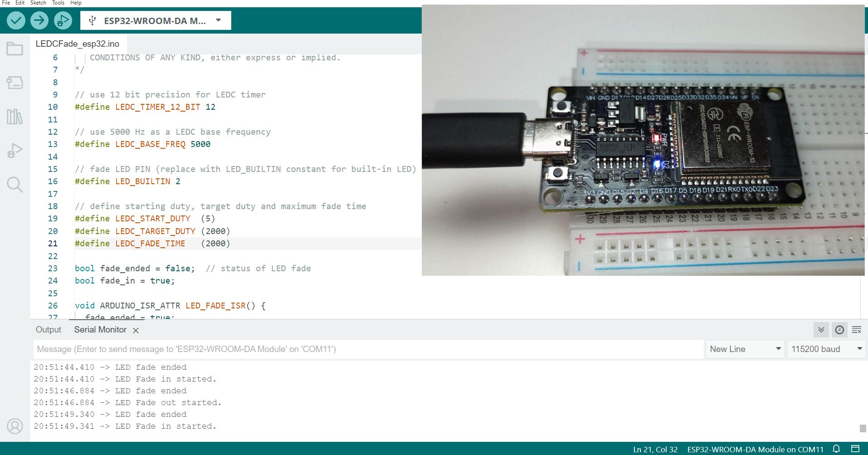This screenshot has height=455, width=868.
Task: Open the Boards Manager sidebar icon
Action: 15,83
